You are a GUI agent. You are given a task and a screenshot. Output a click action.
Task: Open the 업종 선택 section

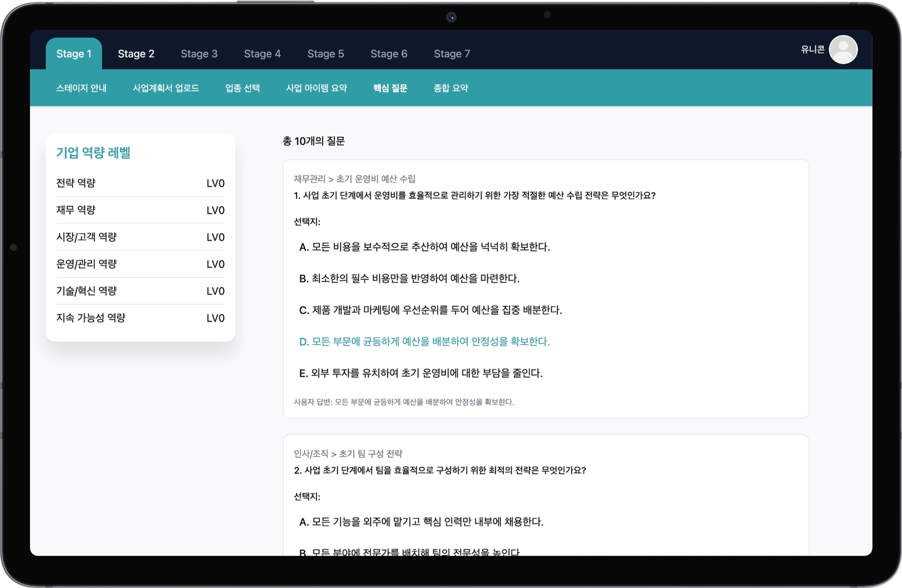coord(242,88)
